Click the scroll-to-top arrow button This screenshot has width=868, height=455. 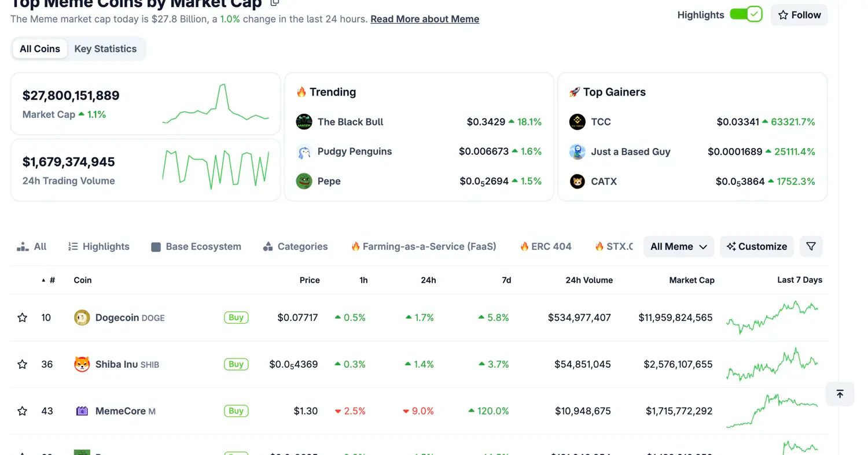click(840, 394)
